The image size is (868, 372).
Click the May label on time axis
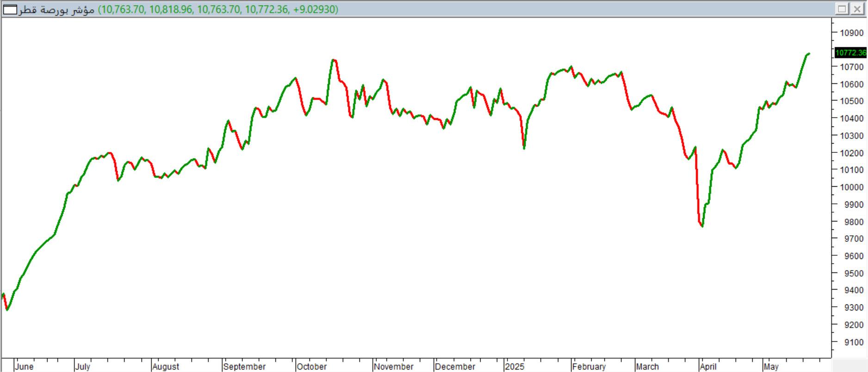coord(771,366)
